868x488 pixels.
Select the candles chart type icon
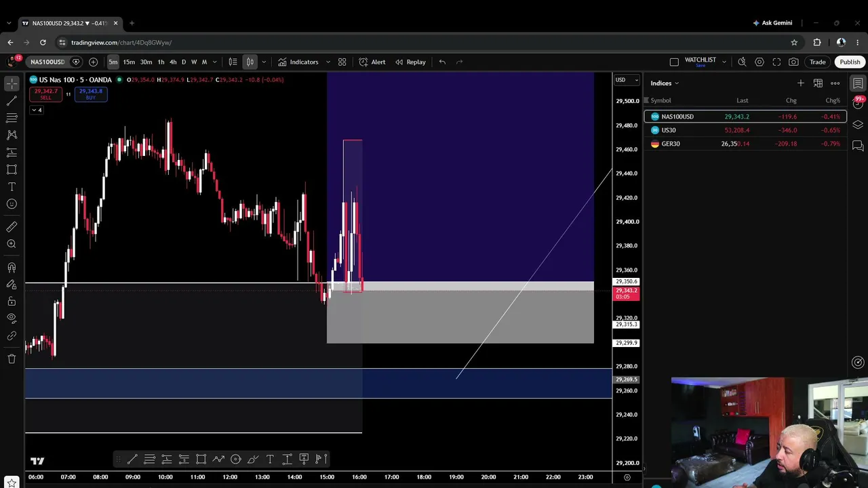click(x=250, y=62)
